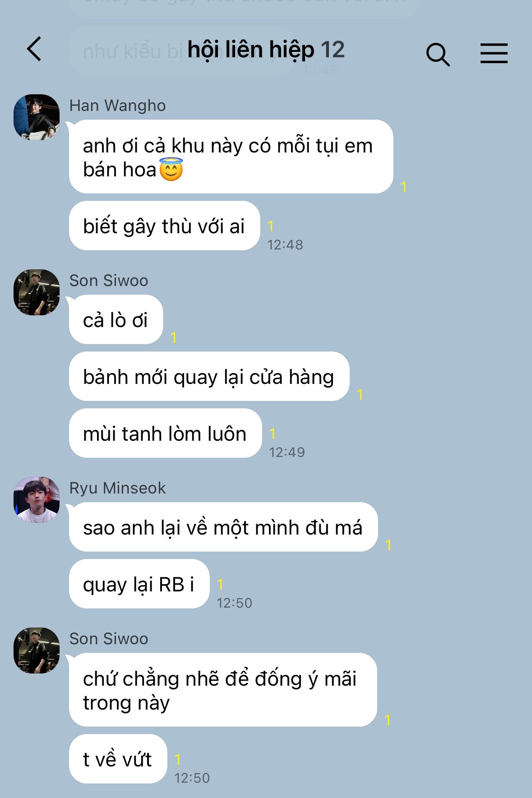Tap the 'quay lại RB i' bubble
Screen dimensions: 532x798
[x=139, y=584]
